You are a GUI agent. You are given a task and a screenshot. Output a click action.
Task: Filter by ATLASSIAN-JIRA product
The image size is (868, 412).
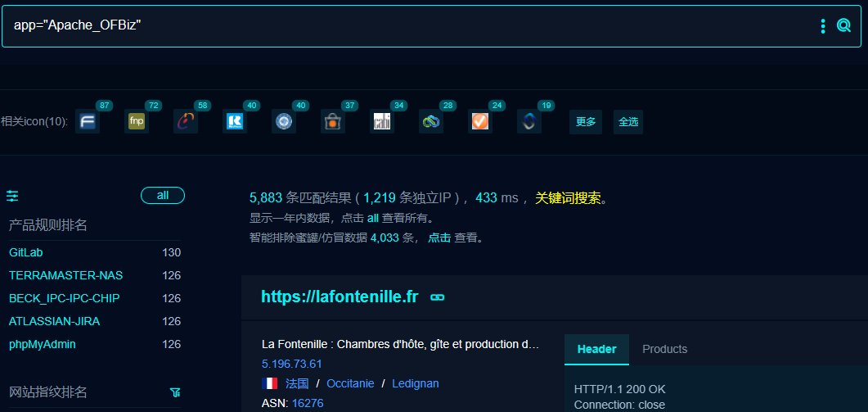coord(55,321)
